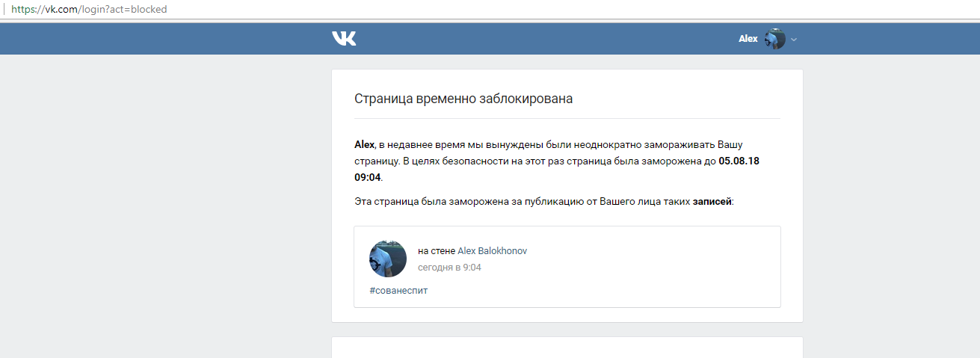Viewport: 980px width, 358px height.
Task: Click the post timestamp сегодня в 9:04
Action: (x=449, y=267)
